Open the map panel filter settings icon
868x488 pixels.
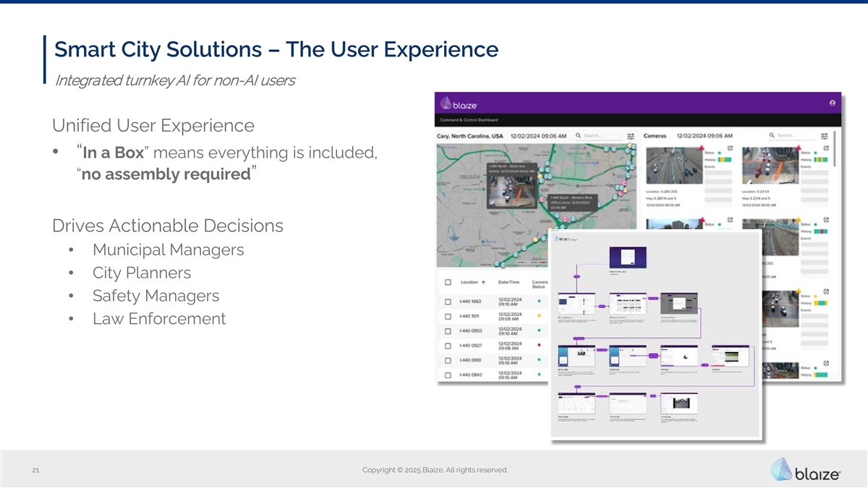pyautogui.click(x=631, y=136)
